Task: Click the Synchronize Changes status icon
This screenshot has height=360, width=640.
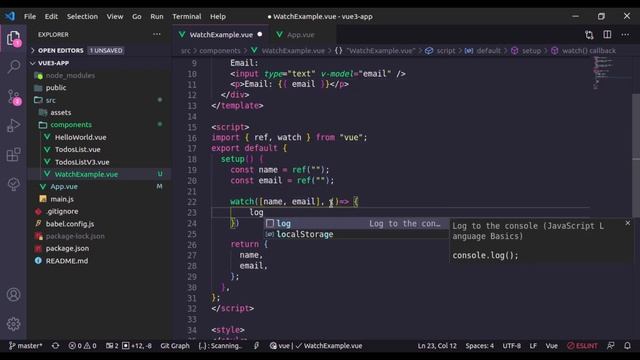Action: pos(56,346)
